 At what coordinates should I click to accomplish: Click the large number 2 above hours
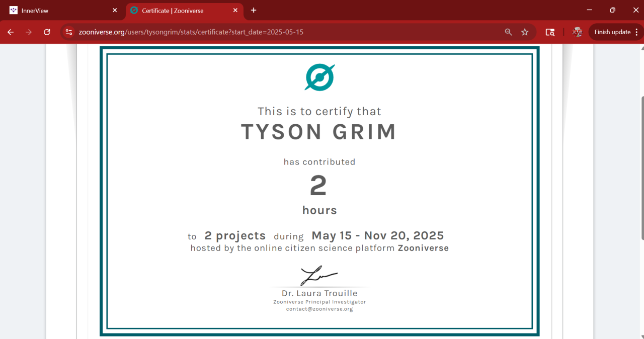(318, 186)
